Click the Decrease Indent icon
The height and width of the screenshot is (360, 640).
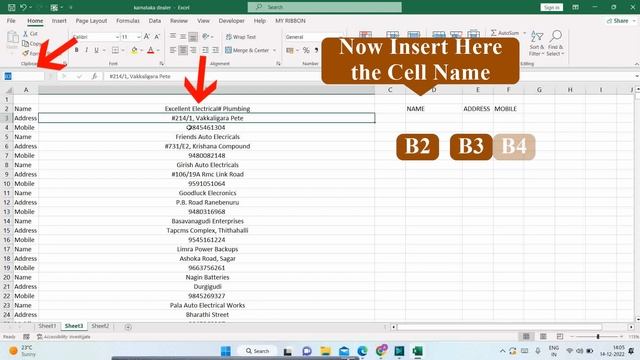(x=205, y=50)
